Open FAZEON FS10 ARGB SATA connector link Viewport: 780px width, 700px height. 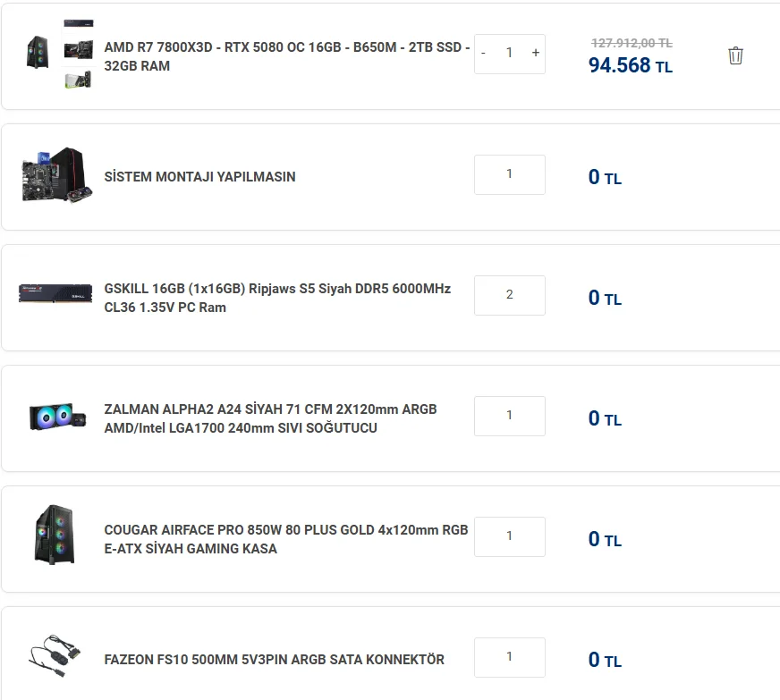pyautogui.click(x=274, y=660)
